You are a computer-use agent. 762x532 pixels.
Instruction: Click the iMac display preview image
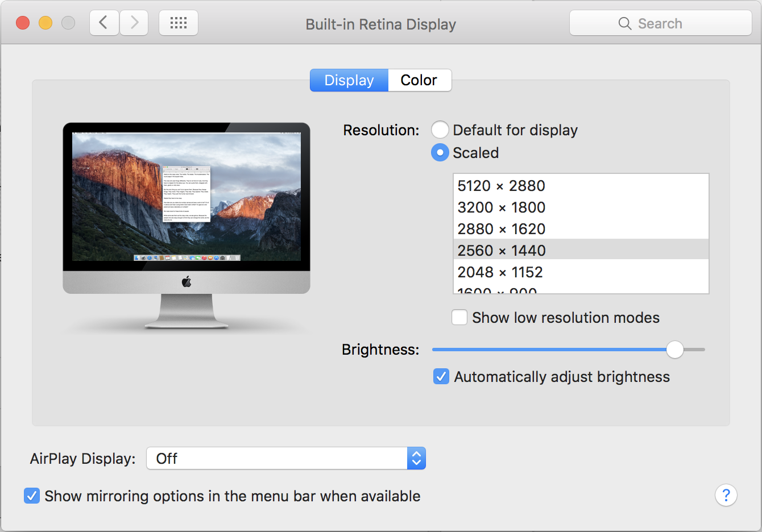187,226
